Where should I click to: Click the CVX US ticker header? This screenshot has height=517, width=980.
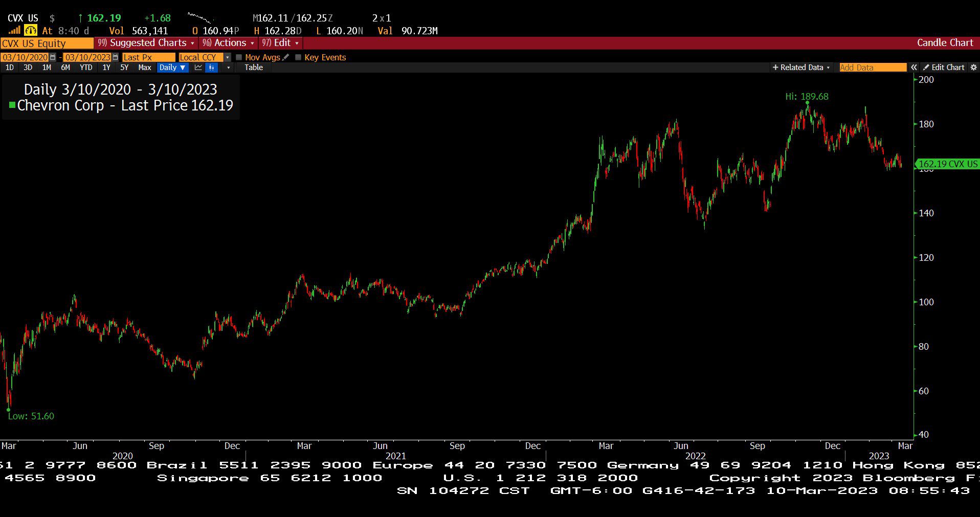[x=23, y=18]
